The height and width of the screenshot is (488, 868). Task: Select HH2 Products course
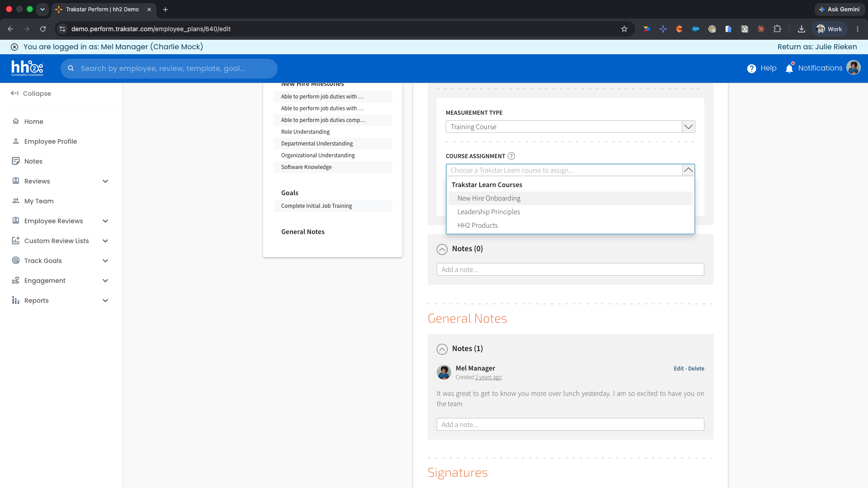point(570,225)
